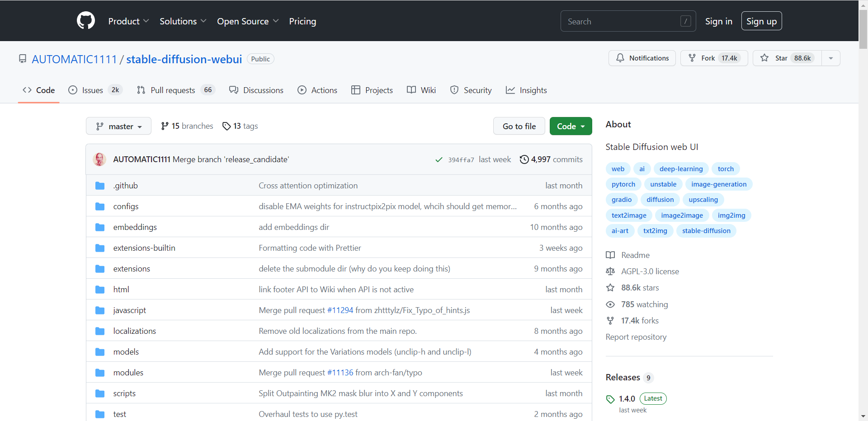Open the .github folder icon

tap(100, 186)
